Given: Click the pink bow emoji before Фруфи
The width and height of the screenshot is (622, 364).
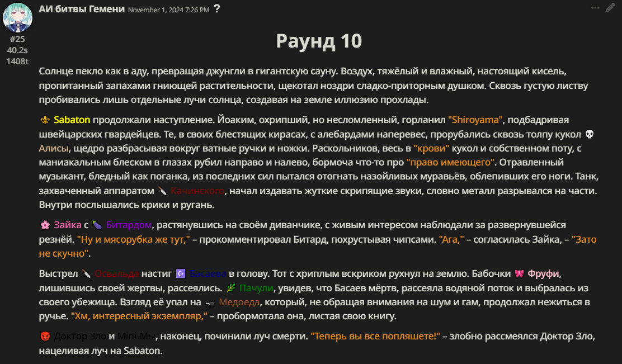Looking at the screenshot, I should click(x=519, y=273).
